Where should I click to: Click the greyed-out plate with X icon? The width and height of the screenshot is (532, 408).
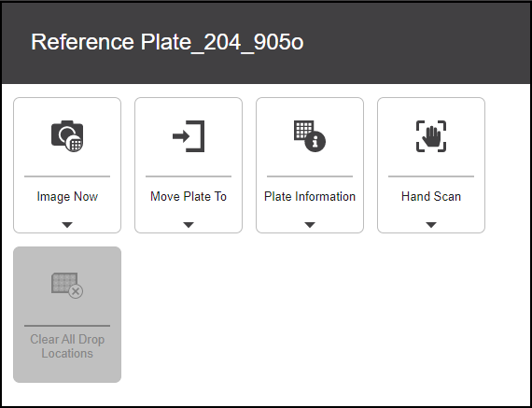pos(67,286)
